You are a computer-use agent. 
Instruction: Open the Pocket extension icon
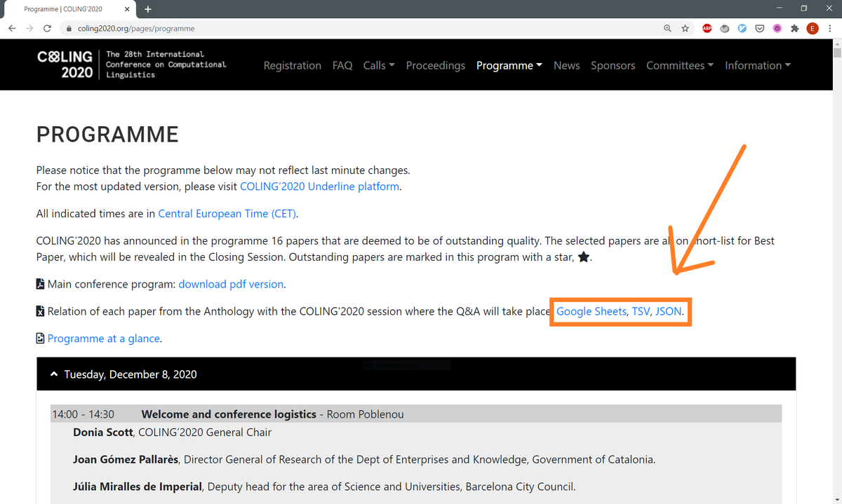760,29
